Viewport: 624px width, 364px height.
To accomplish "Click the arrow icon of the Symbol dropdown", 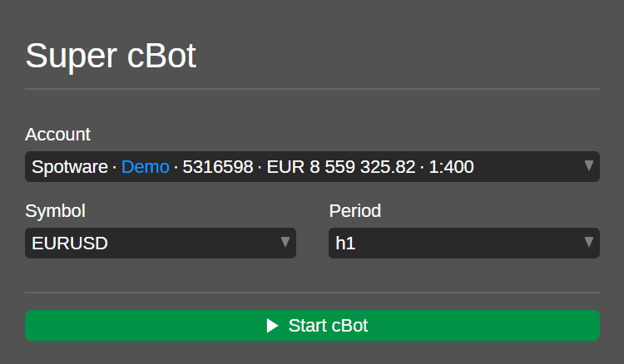I will pos(285,242).
